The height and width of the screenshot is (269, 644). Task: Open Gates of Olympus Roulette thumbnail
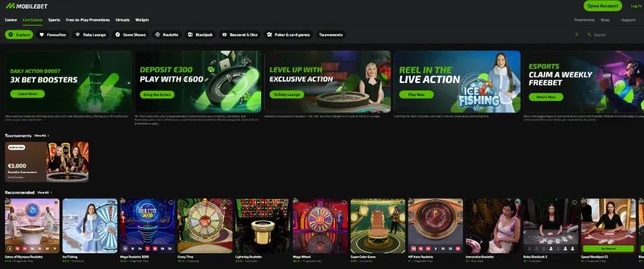[x=32, y=226]
